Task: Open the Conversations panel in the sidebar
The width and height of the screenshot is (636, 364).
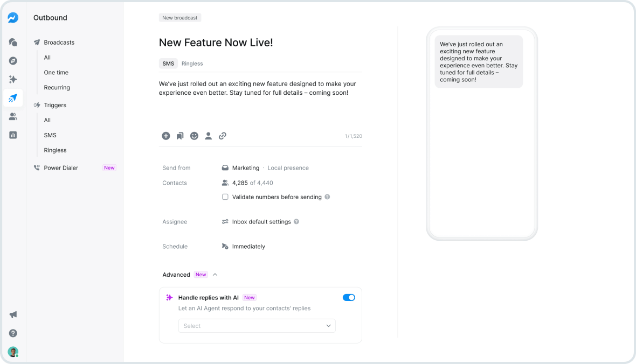Action: click(x=12, y=42)
